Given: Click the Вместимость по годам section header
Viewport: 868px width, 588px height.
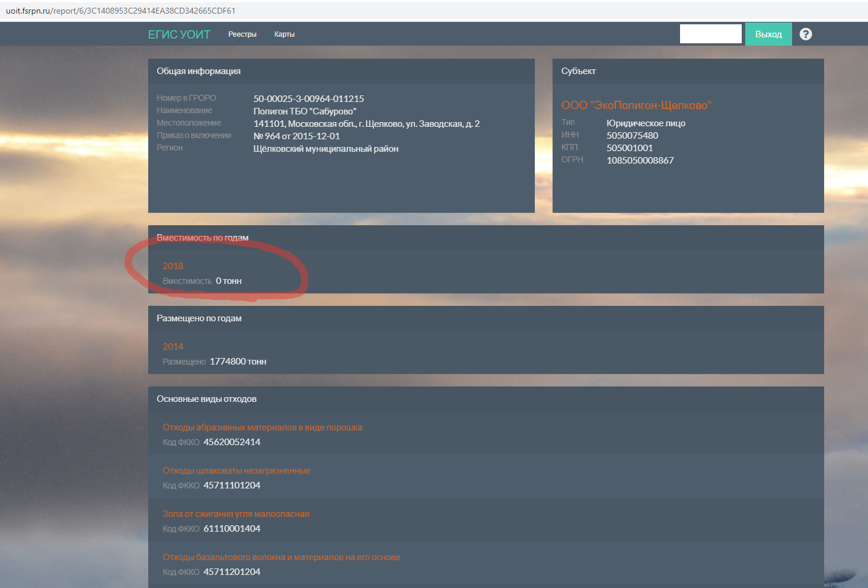Looking at the screenshot, I should pyautogui.click(x=202, y=238).
